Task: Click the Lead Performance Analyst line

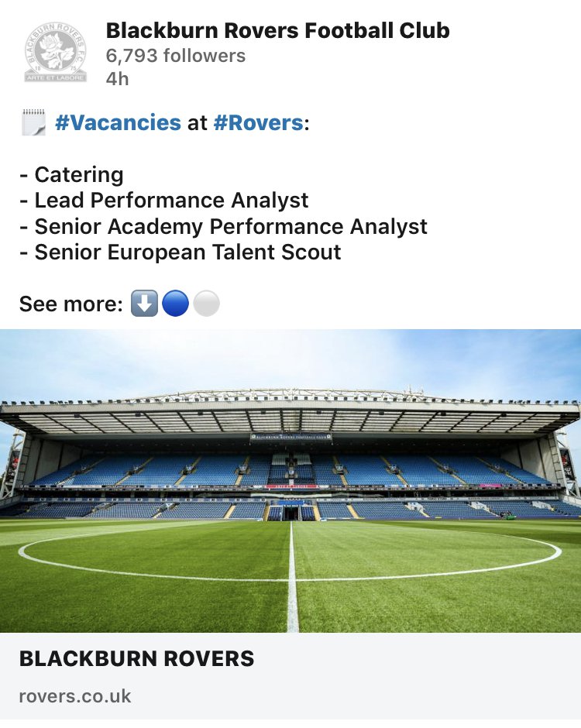Action: [163, 200]
